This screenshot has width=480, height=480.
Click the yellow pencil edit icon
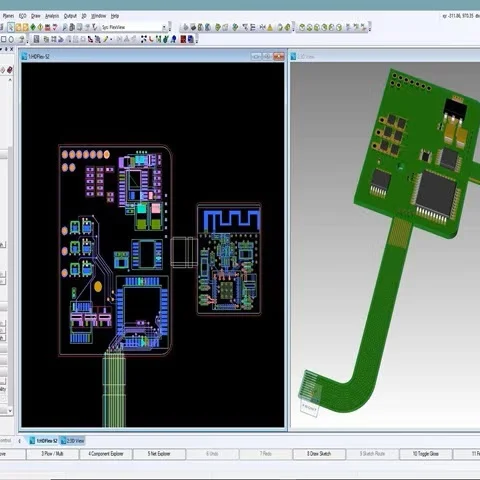105,39
